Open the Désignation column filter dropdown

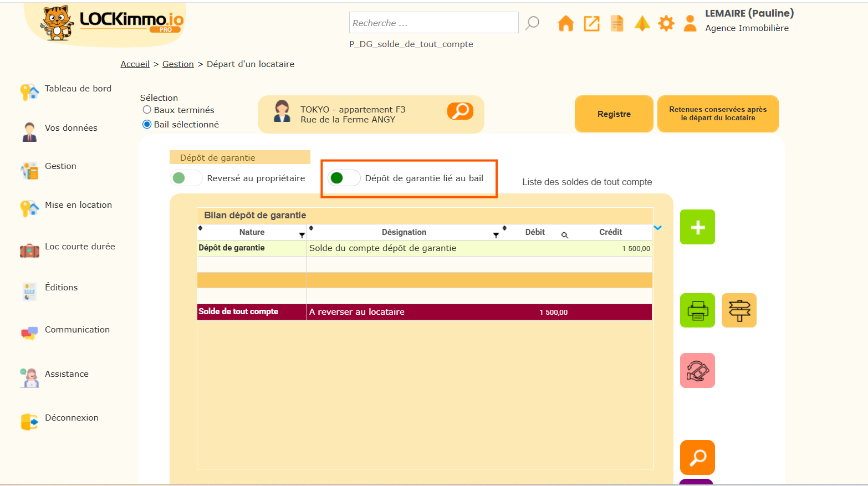click(x=496, y=236)
